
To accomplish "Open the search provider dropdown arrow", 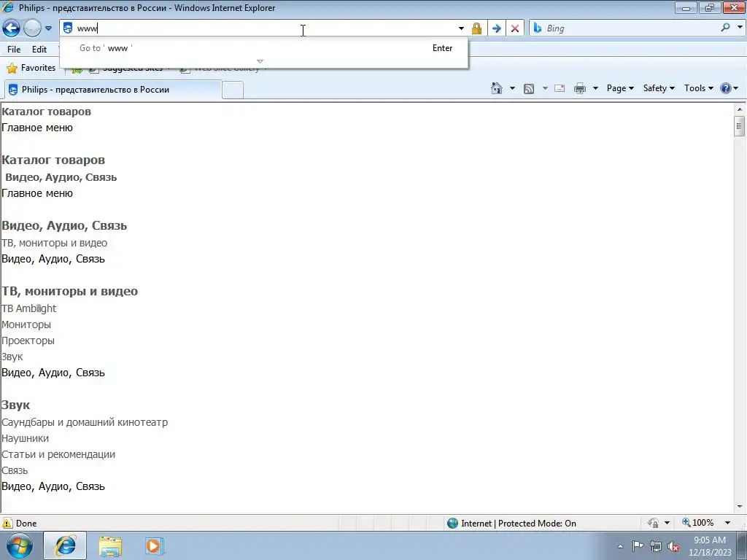I will 740,27.
